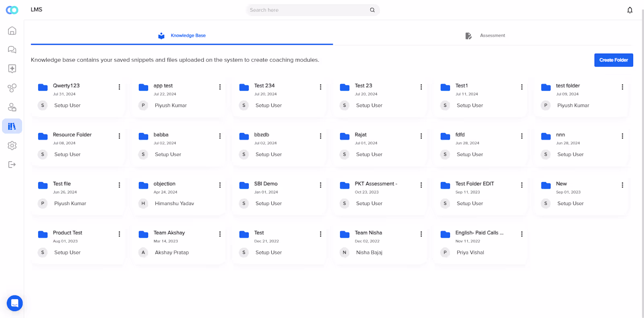Open options menu for Test file folder
The width and height of the screenshot is (644, 318).
[119, 185]
